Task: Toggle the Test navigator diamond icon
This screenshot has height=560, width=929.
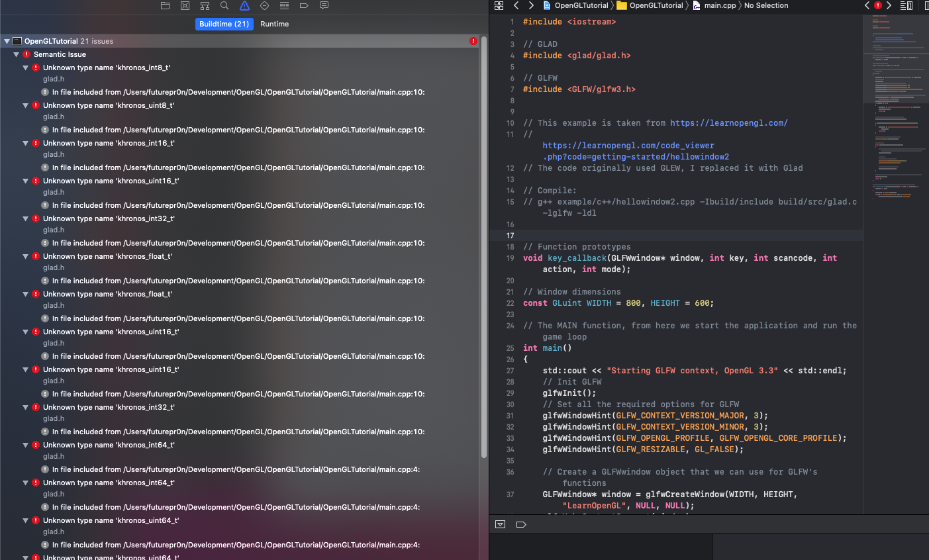Action: point(264,5)
